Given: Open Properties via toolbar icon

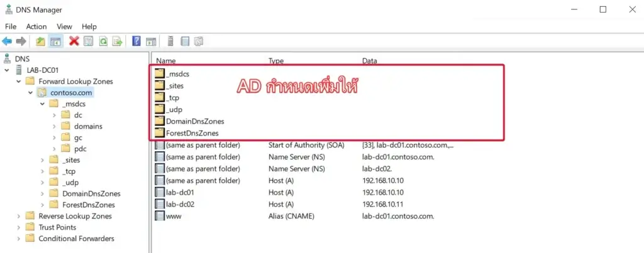Looking at the screenshot, I should (88, 41).
